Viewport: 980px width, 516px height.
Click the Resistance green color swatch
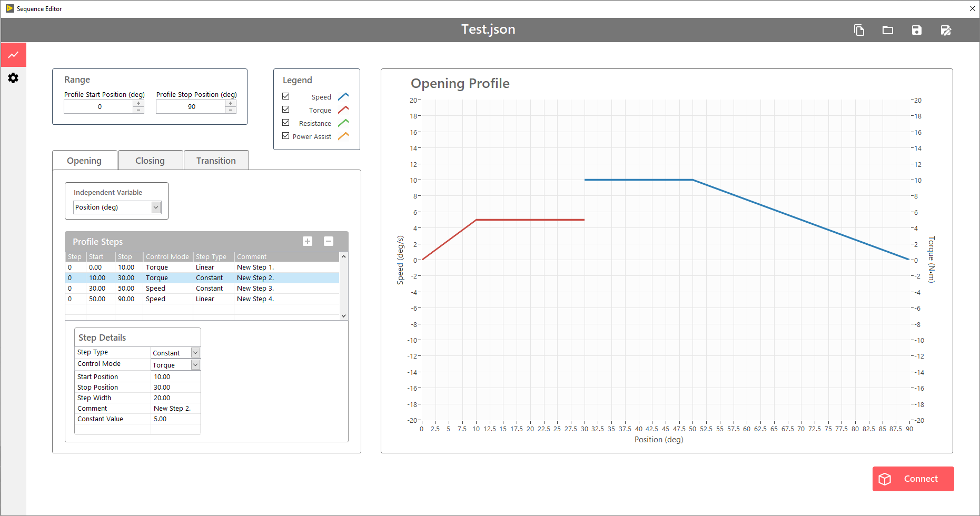(343, 123)
